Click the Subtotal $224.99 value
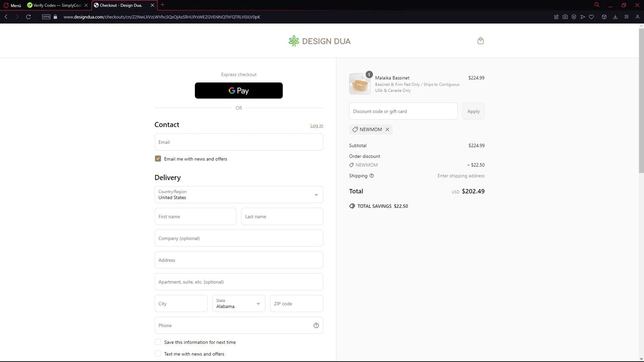 pyautogui.click(x=477, y=146)
